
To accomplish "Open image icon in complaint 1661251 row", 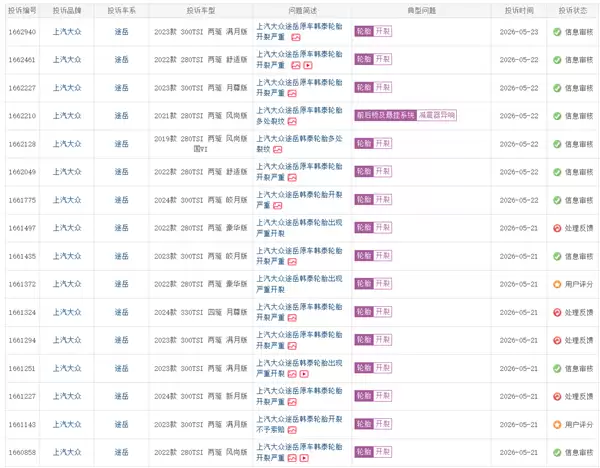I will [x=292, y=374].
